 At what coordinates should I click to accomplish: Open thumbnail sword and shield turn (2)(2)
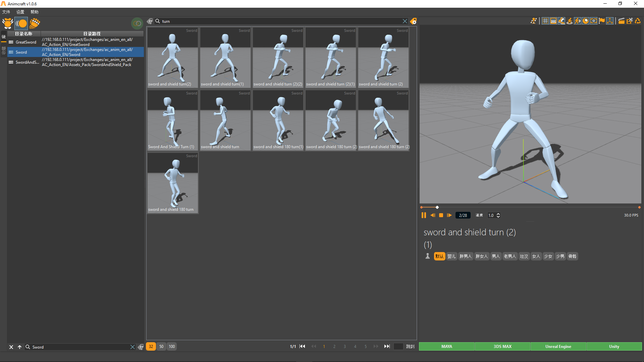tap(278, 57)
